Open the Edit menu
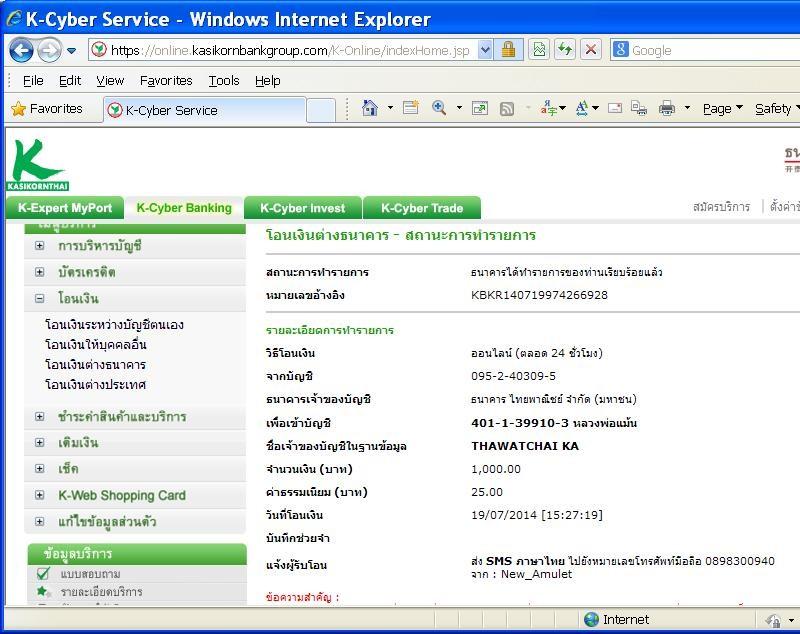Image resolution: width=800 pixels, height=634 pixels. pyautogui.click(x=70, y=81)
